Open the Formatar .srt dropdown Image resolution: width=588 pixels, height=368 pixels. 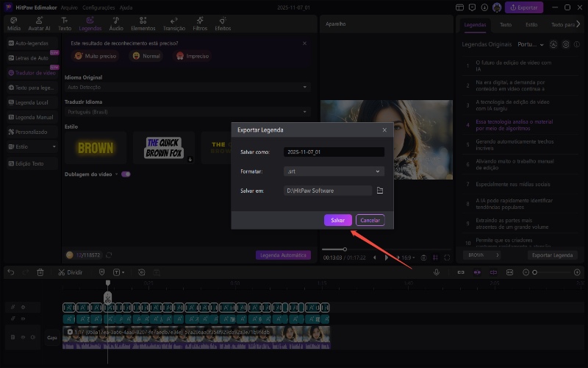point(334,171)
